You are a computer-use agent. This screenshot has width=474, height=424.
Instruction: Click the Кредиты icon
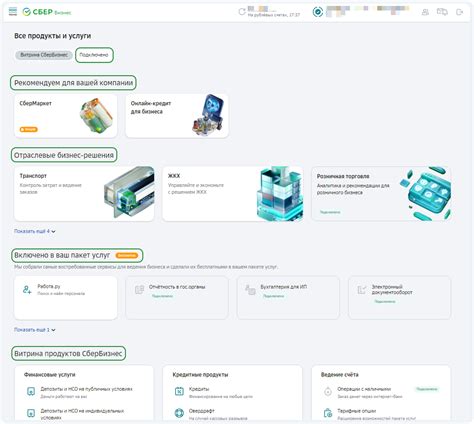point(179,391)
